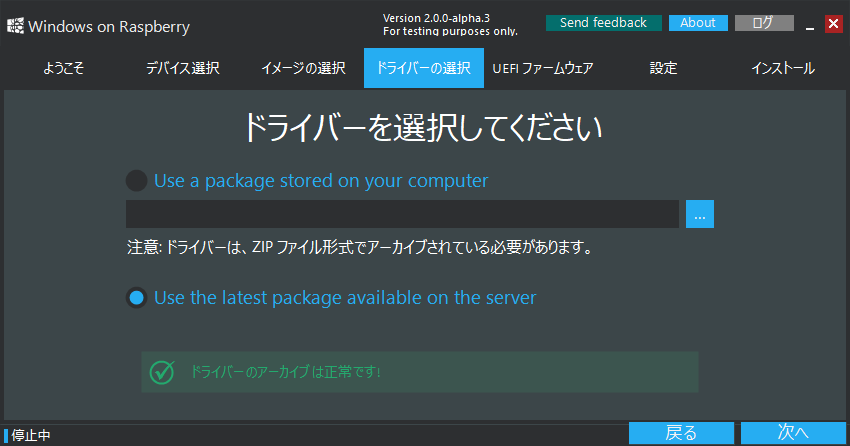This screenshot has height=446, width=850.
Task: Click the ドライバーのアーカイブは正常です! message
Action: coord(286,372)
